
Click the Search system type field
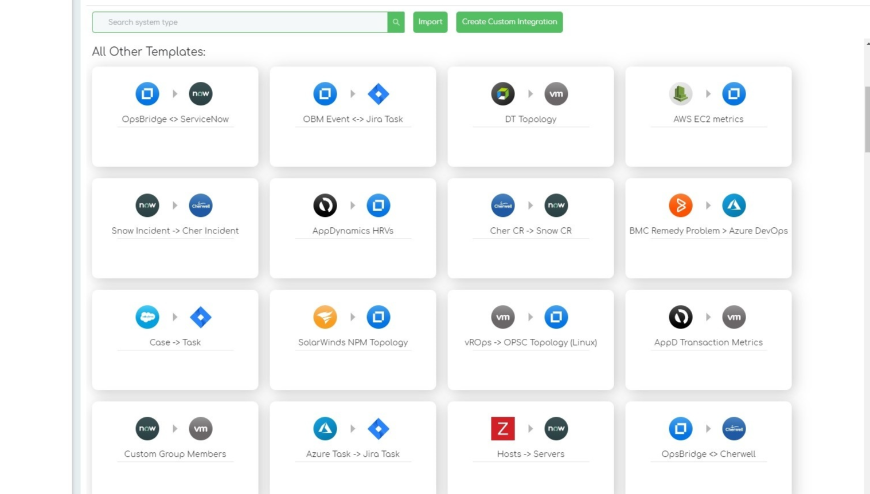click(240, 22)
